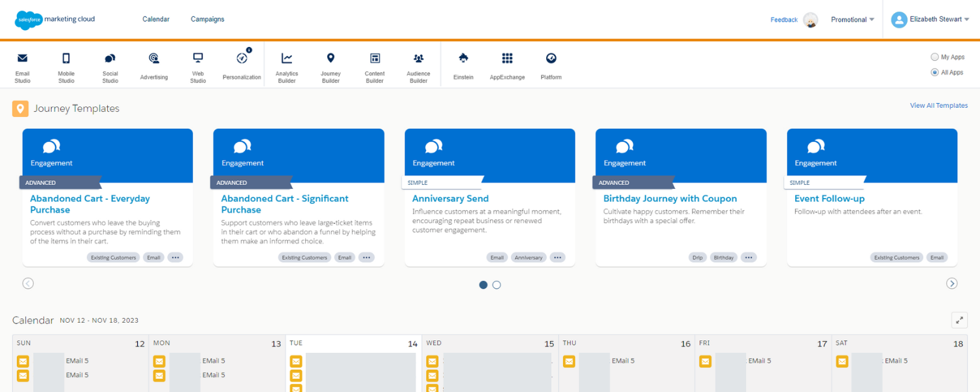Expand more tags on Abandoned Cart Everyday card
This screenshot has height=392, width=980.
pos(175,257)
